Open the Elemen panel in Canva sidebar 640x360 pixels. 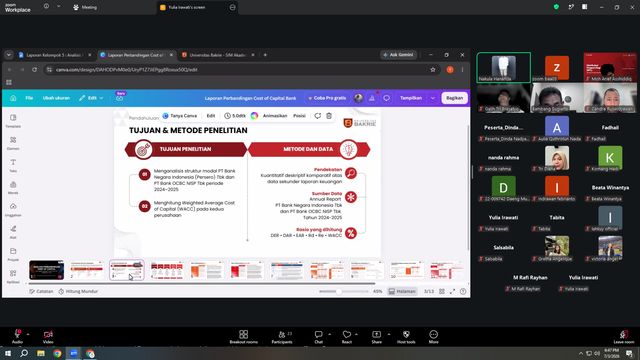coord(13,143)
